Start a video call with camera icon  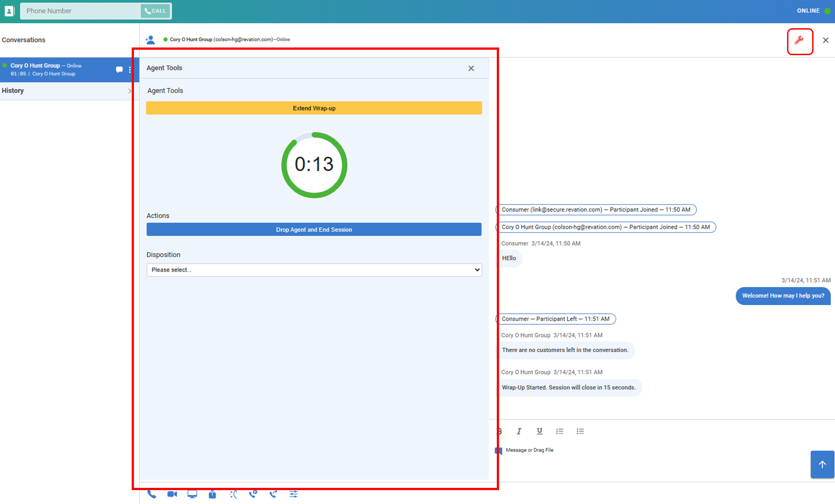coord(172,494)
